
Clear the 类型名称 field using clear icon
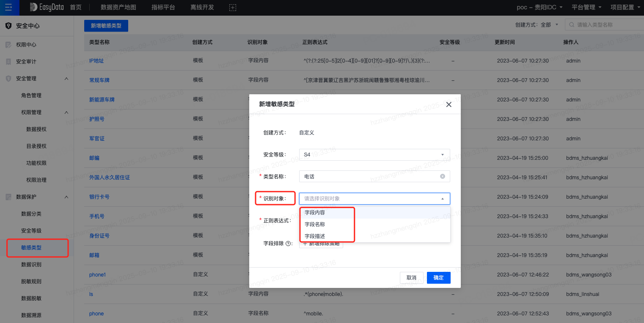[x=443, y=176]
